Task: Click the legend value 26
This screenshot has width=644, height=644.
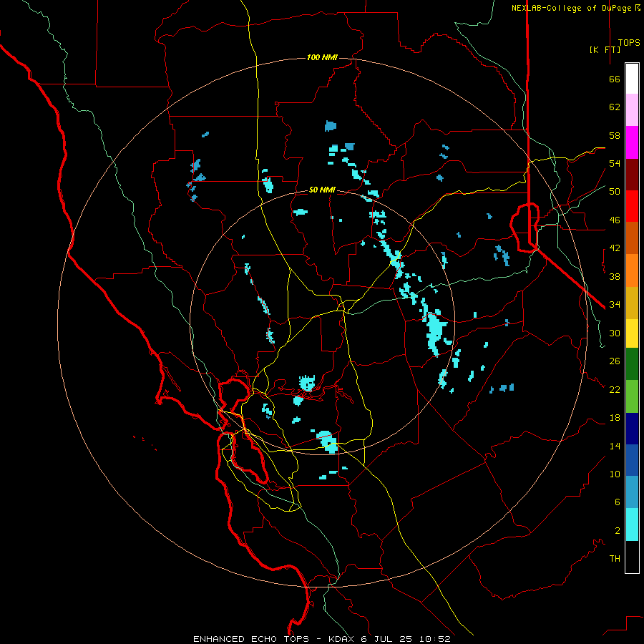Action: coord(615,361)
